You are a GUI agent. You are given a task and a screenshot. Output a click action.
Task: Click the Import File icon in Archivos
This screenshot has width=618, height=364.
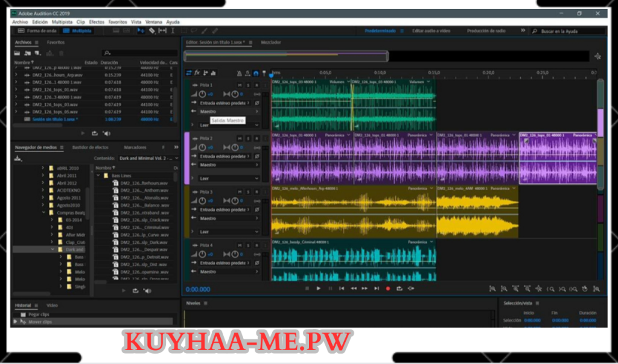click(27, 53)
